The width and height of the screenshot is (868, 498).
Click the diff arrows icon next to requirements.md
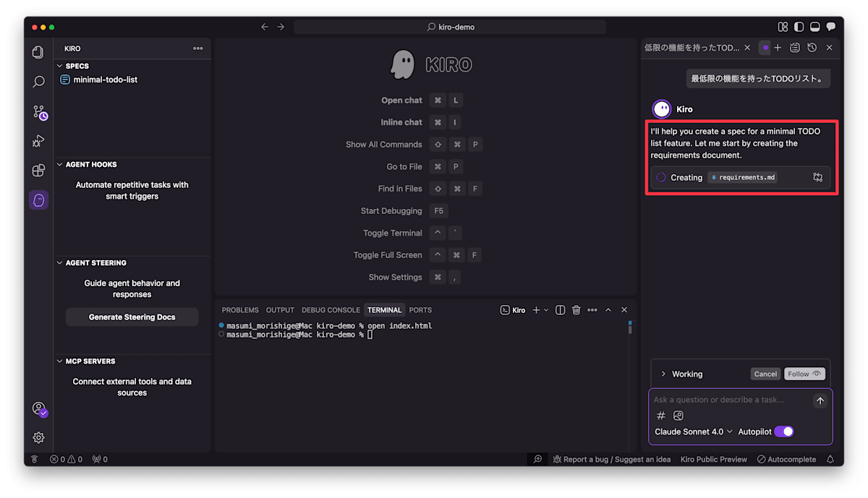tap(818, 177)
